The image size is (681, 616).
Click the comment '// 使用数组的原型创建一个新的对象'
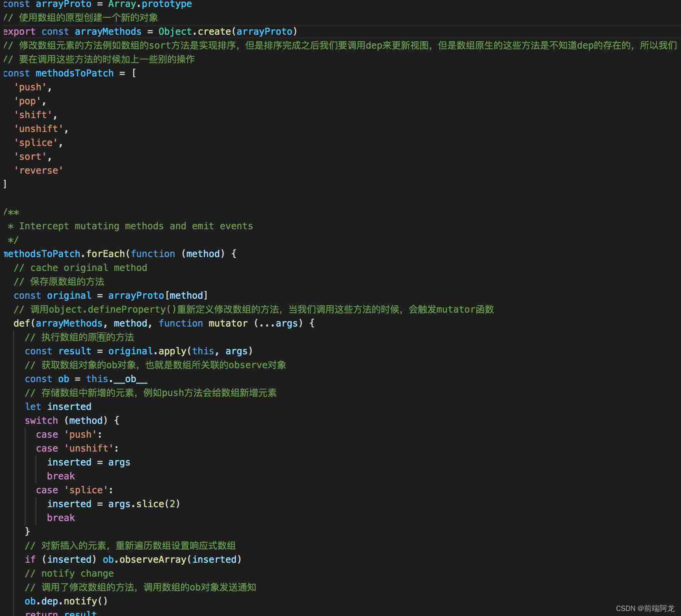(x=81, y=18)
